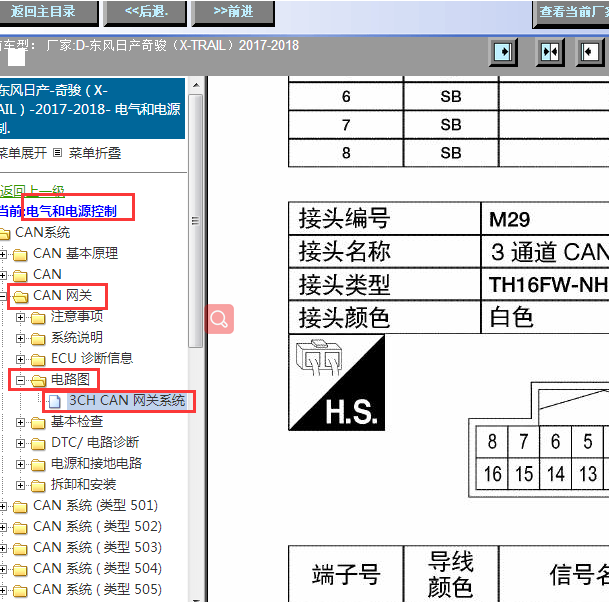Expand the 注意事项 node
Screen dimensions: 609x602
(20, 318)
